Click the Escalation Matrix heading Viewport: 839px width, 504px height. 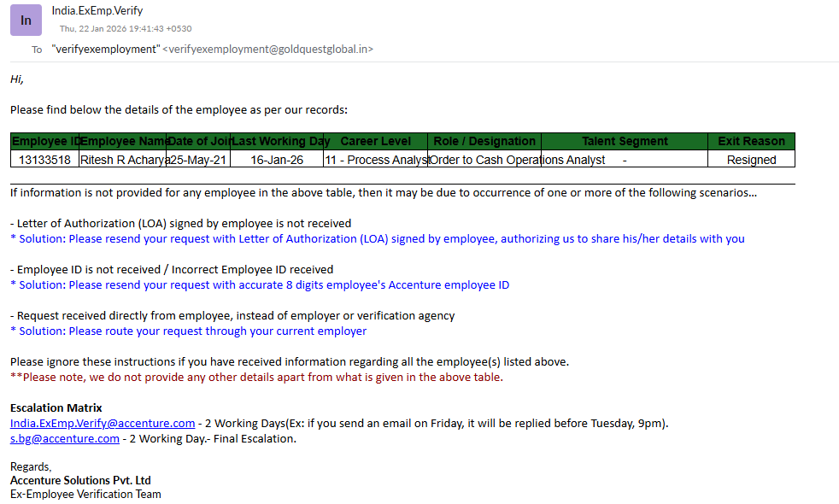coord(56,408)
